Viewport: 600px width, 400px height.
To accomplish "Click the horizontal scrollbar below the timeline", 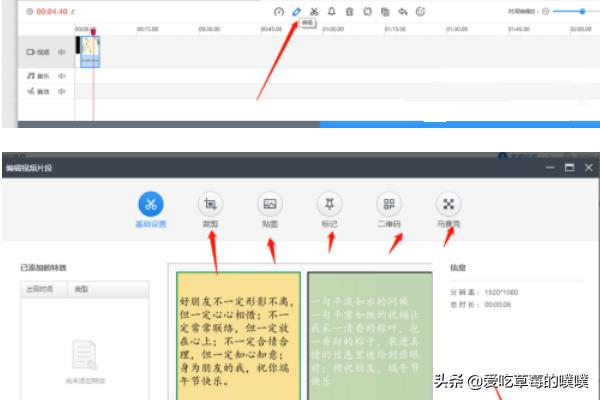I will point(308,124).
